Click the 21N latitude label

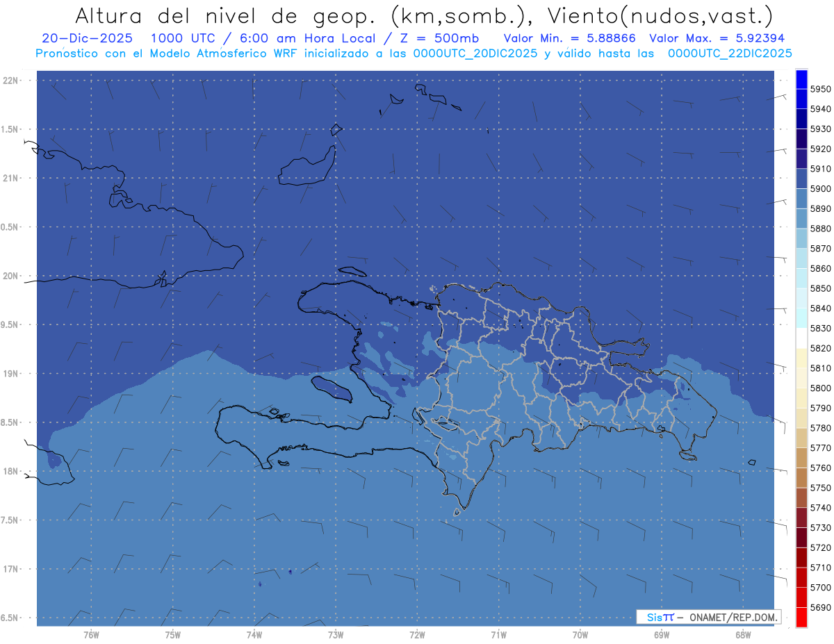[x=11, y=179]
